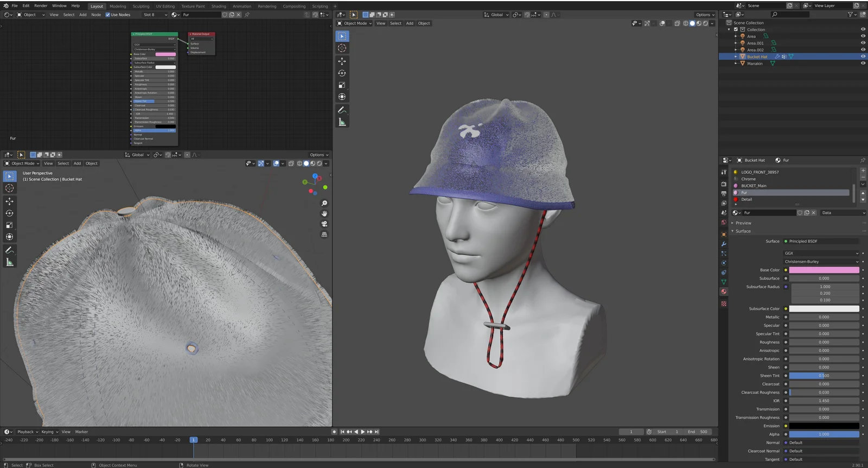Select the Annotate tool in main viewport

click(x=342, y=110)
